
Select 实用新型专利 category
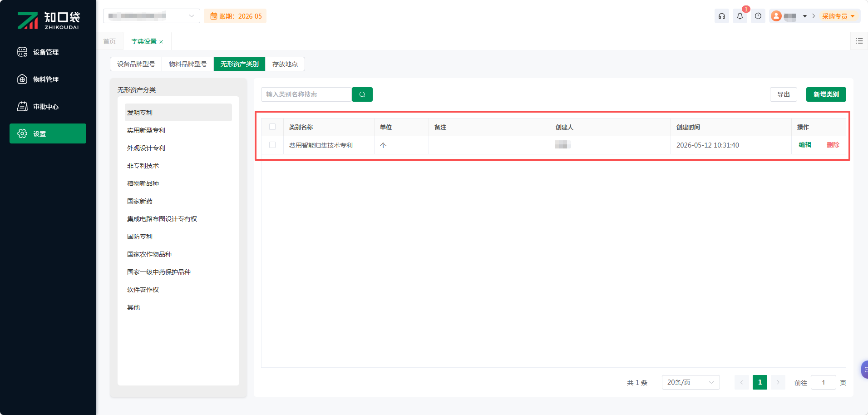pos(178,130)
